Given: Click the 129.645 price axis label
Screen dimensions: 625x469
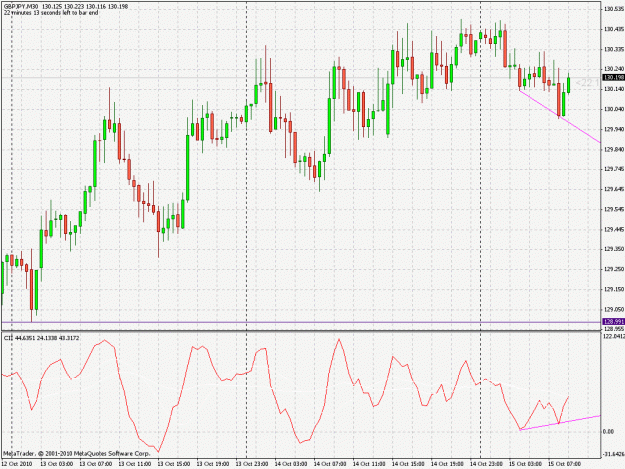Looking at the screenshot, I should [614, 189].
